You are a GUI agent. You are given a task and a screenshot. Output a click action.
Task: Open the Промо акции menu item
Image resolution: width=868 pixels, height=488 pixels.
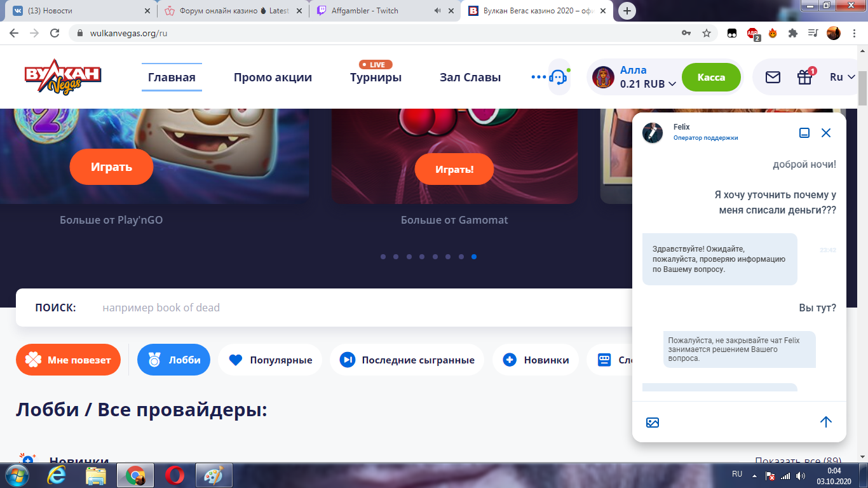(273, 78)
